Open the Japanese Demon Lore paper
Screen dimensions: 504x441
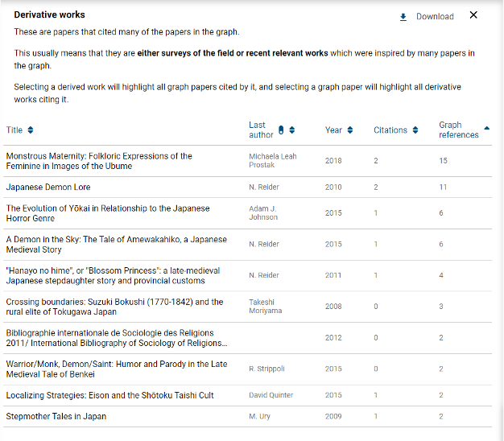pyautogui.click(x=48, y=188)
